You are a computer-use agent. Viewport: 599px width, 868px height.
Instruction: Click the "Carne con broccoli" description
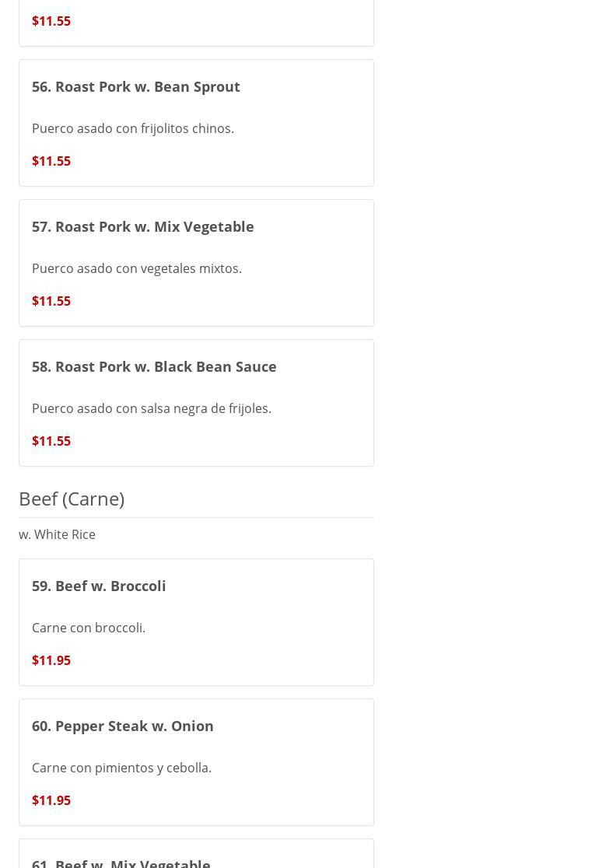click(x=89, y=628)
